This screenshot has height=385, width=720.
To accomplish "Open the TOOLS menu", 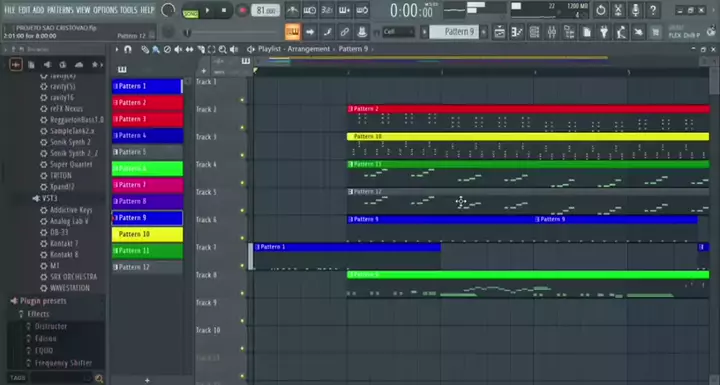I will point(129,10).
